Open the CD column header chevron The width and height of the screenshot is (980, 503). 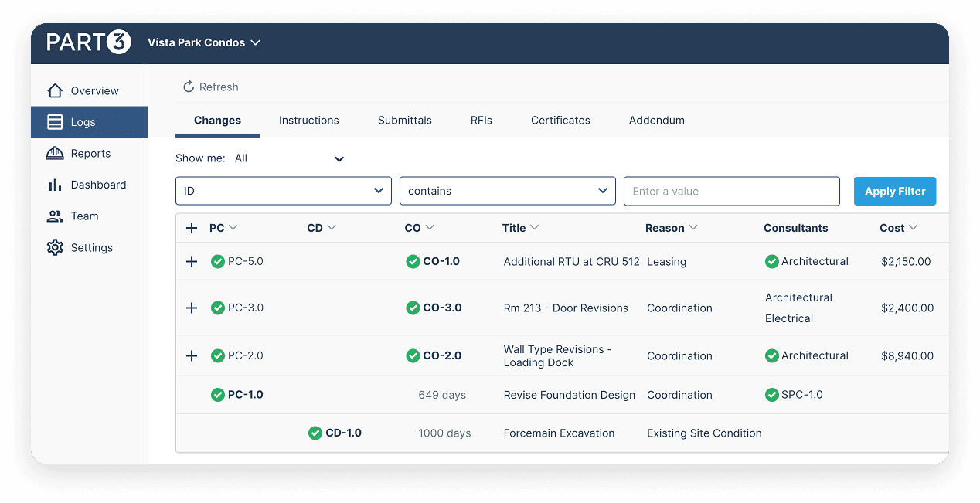pyautogui.click(x=332, y=228)
